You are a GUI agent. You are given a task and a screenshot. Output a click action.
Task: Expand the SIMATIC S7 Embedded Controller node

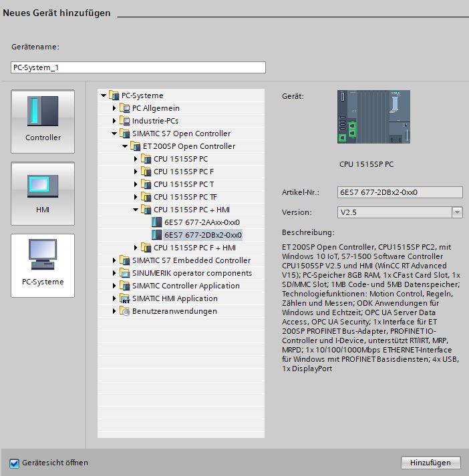[114, 260]
